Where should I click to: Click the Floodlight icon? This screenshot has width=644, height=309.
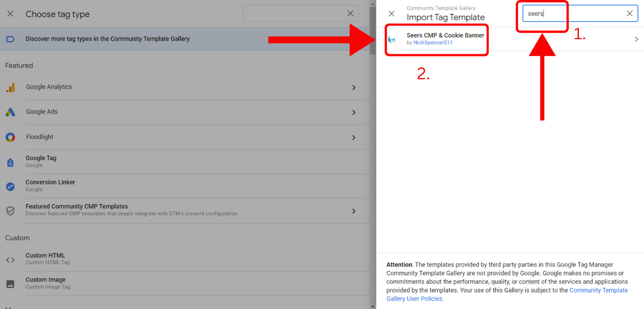[x=10, y=137]
